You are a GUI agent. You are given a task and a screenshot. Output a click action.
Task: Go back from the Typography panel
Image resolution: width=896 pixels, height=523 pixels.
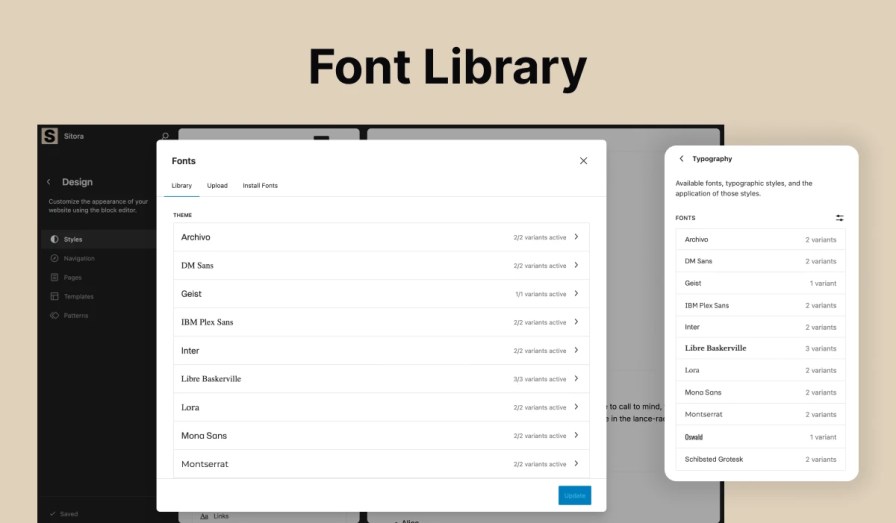coord(681,158)
